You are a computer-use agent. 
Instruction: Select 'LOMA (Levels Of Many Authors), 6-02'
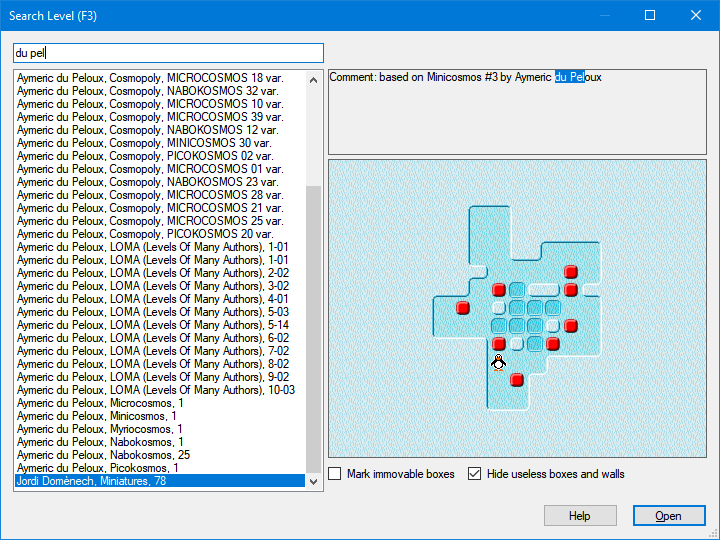click(160, 338)
